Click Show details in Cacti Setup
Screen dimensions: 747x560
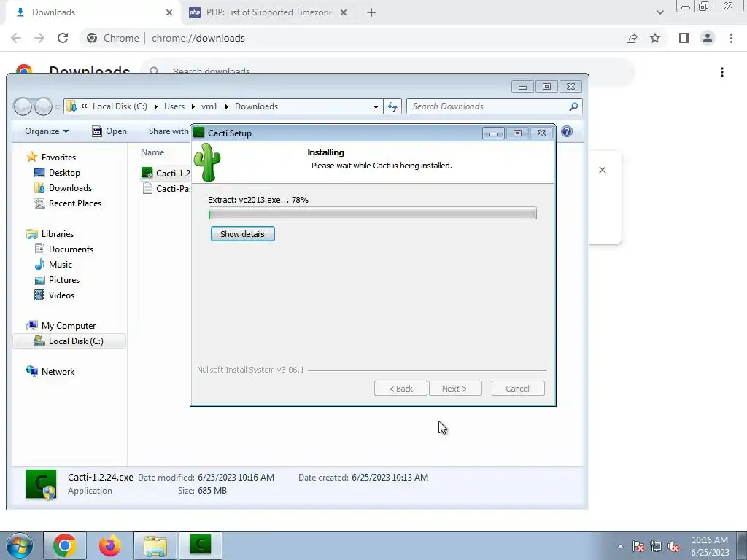point(242,234)
